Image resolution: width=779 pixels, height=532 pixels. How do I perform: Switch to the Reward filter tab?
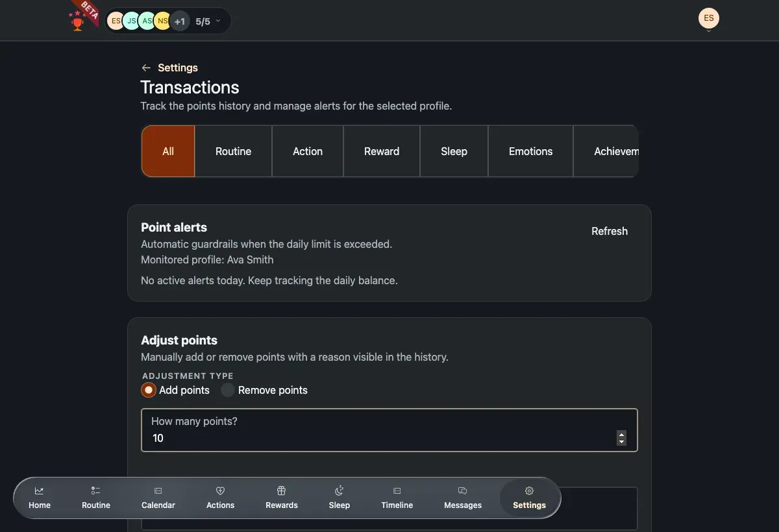(x=382, y=151)
